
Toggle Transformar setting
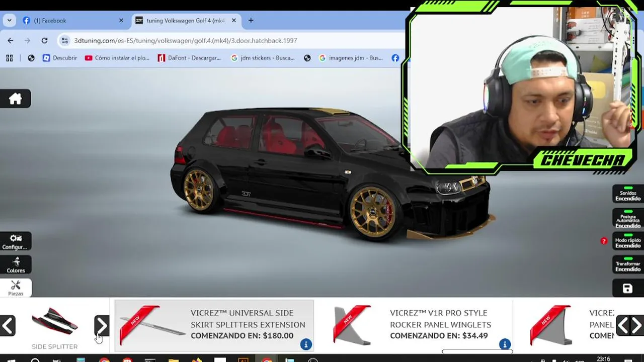pos(628,265)
